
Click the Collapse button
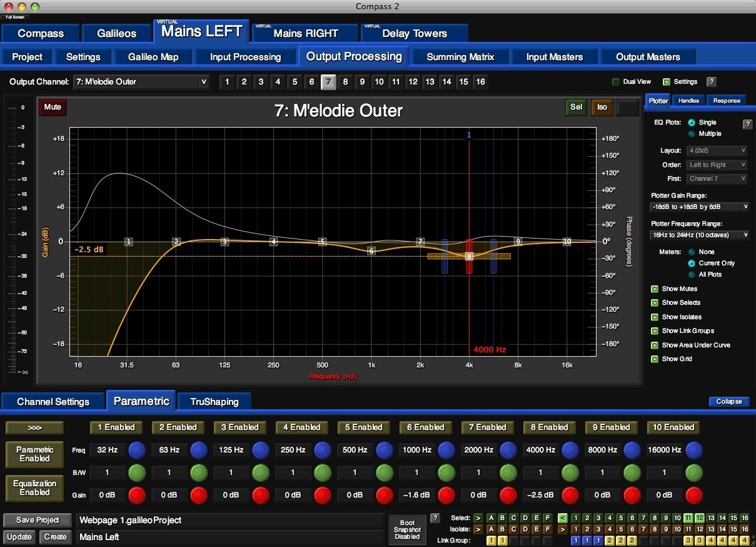pos(728,402)
